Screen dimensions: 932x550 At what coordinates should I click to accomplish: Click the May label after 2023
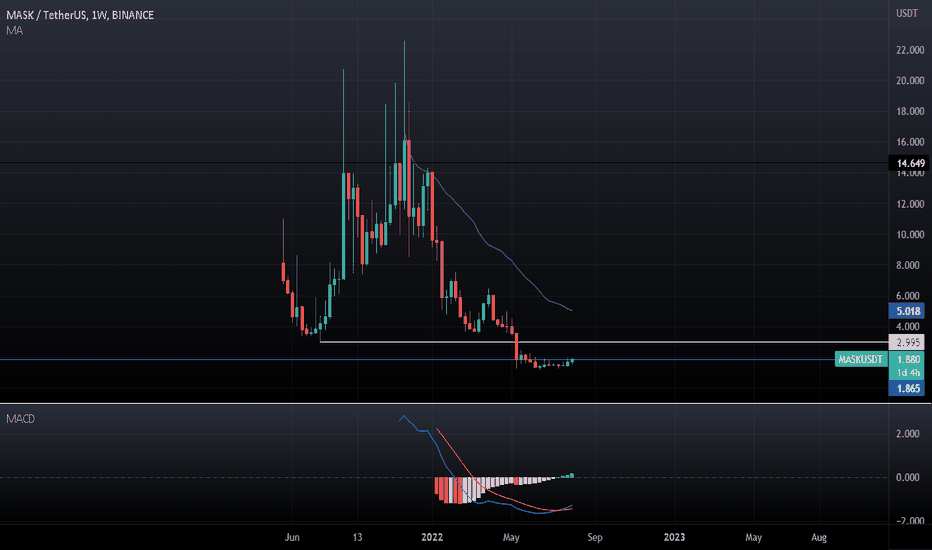(754, 537)
